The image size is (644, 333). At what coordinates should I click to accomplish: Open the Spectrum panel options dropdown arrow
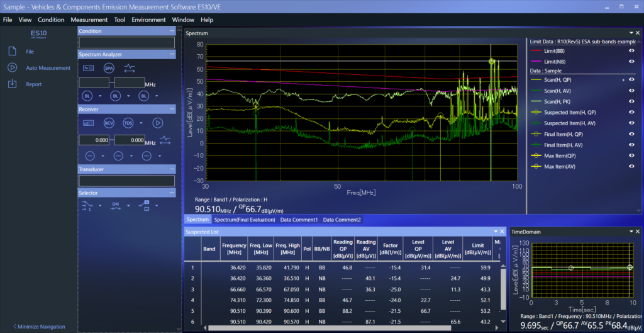(x=631, y=33)
